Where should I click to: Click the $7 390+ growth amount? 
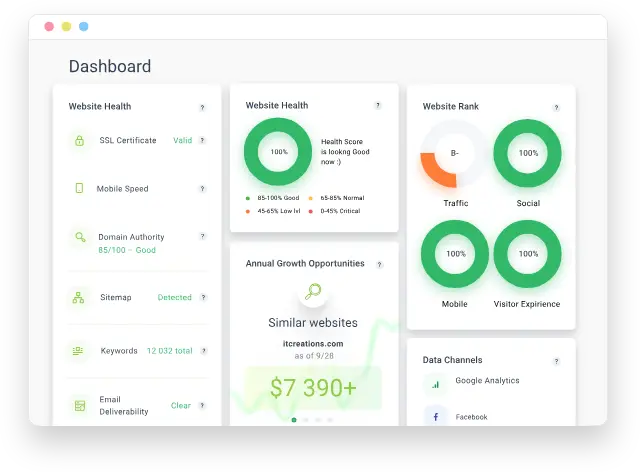[313, 388]
